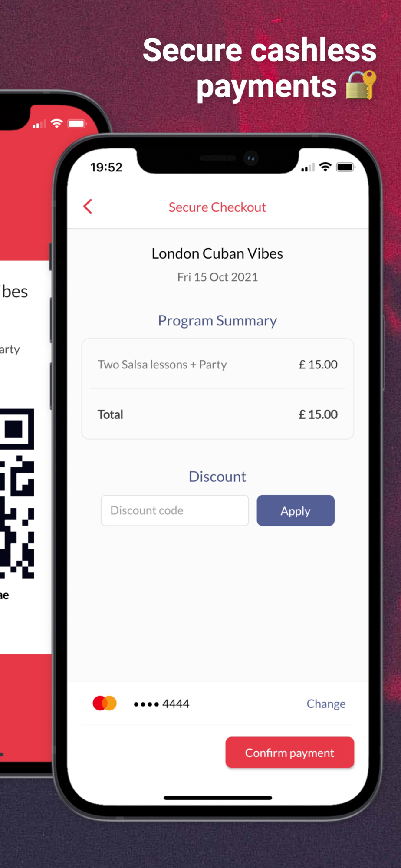This screenshot has width=401, height=868.
Task: Change the saved payment card
Action: tap(326, 704)
